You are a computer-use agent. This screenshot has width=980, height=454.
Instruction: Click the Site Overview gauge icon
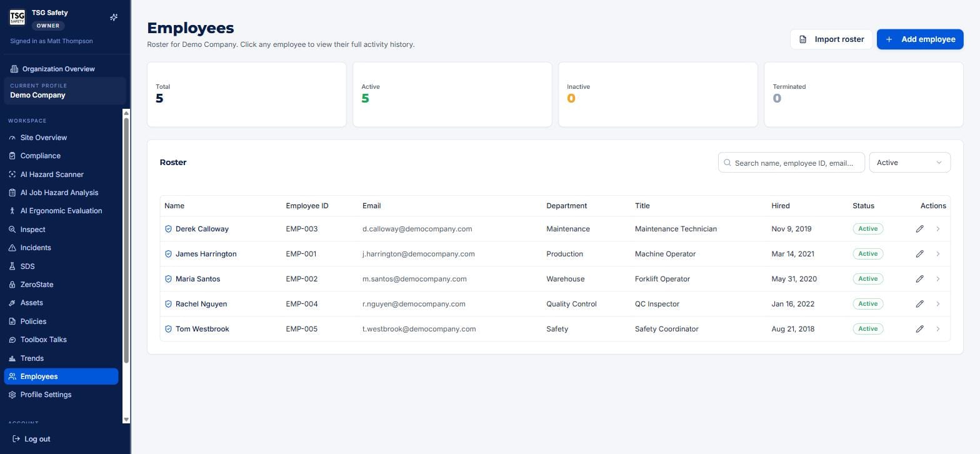pos(12,138)
